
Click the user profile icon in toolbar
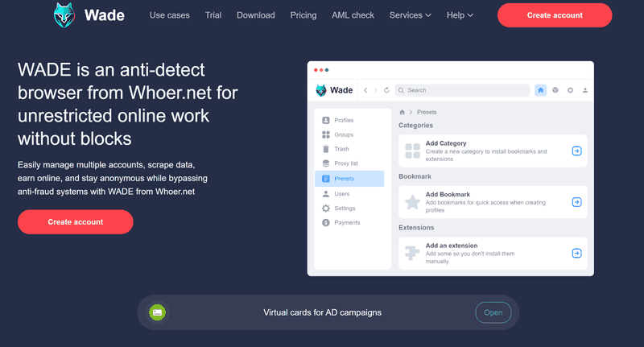pos(585,90)
